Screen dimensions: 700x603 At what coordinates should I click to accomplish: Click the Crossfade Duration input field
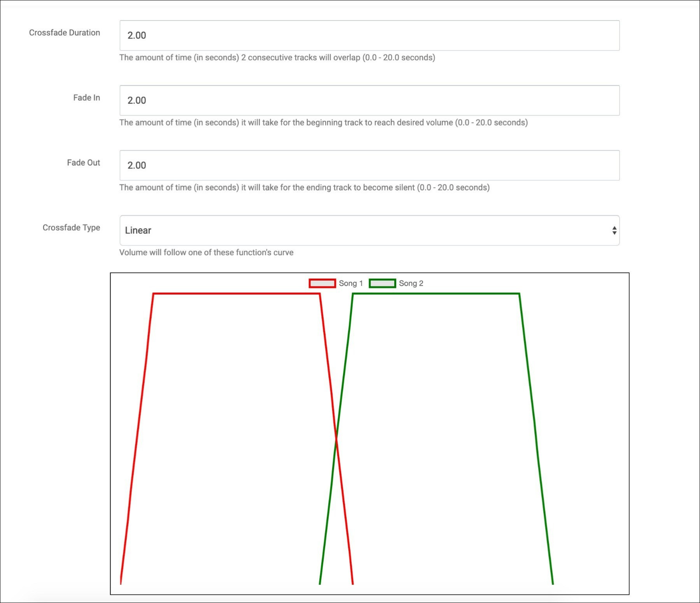(369, 35)
